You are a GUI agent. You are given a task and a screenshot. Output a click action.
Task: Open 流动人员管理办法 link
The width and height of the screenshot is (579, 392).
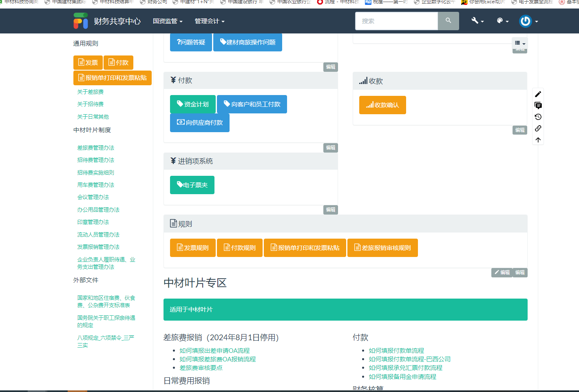coord(99,235)
